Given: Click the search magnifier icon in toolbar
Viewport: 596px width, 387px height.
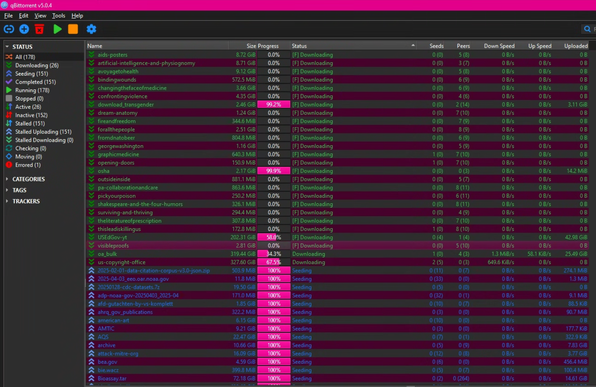Looking at the screenshot, I should click(x=587, y=29).
